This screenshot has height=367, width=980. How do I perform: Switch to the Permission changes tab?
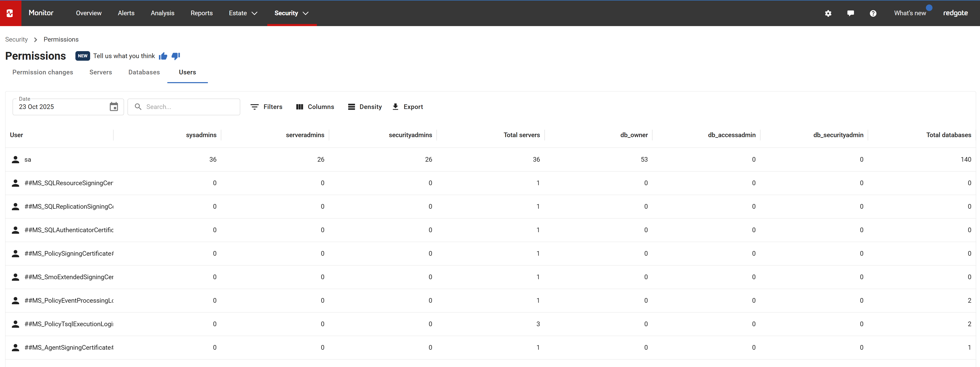pyautogui.click(x=43, y=72)
